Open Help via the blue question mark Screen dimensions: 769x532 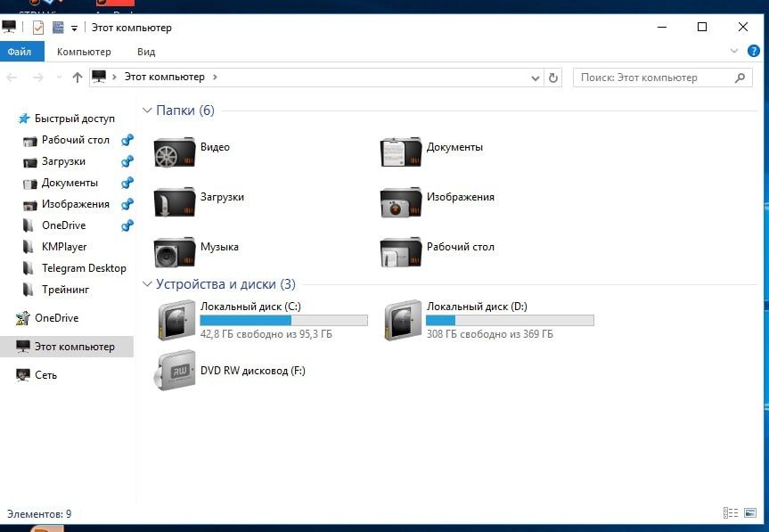[x=753, y=51]
